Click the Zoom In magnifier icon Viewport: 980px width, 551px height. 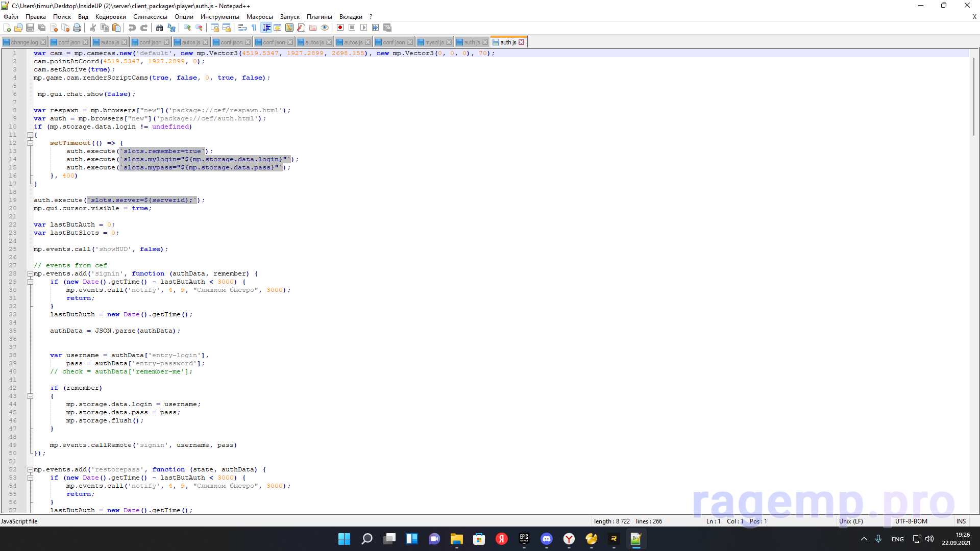[x=187, y=28]
